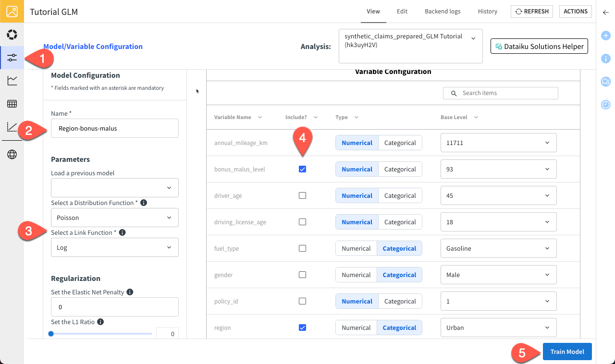The height and width of the screenshot is (364, 615).
Task: Set fuel_type variable type to Numerical
Action: pyautogui.click(x=356, y=248)
